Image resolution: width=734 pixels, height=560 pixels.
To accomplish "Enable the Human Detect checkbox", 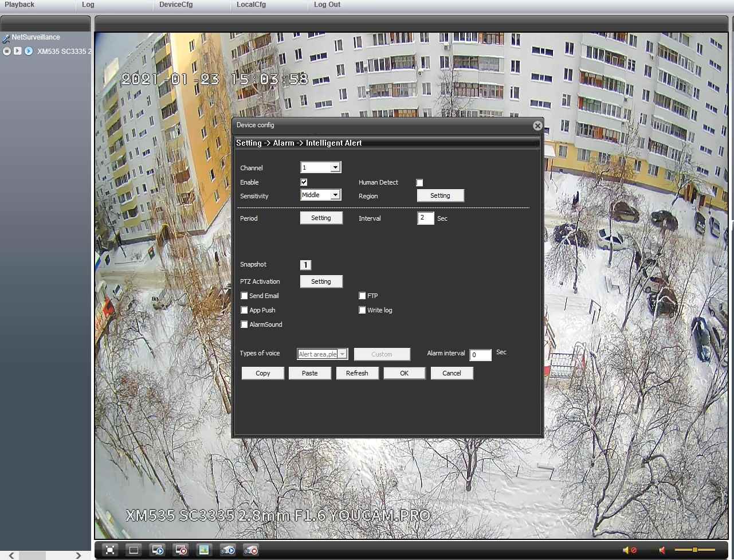I will (x=419, y=183).
